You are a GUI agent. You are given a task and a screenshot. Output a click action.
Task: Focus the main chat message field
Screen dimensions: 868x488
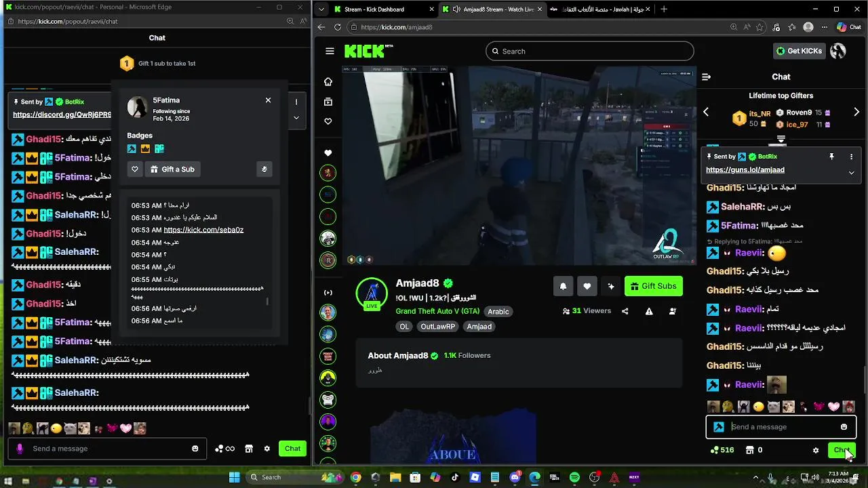(780, 427)
